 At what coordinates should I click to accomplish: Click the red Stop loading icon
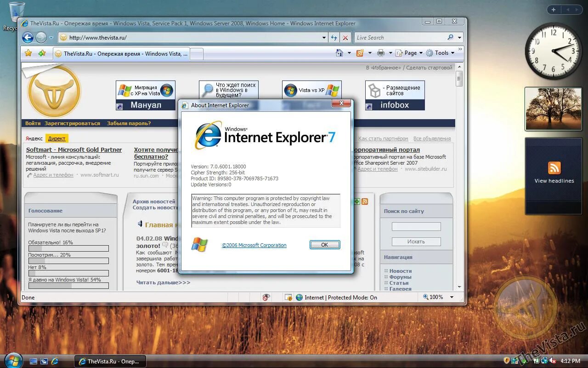[x=345, y=38]
